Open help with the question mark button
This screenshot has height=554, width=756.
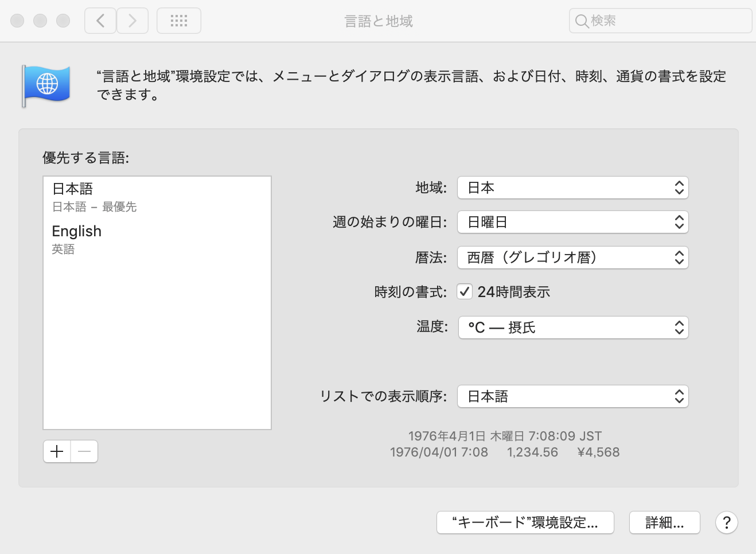click(x=726, y=522)
